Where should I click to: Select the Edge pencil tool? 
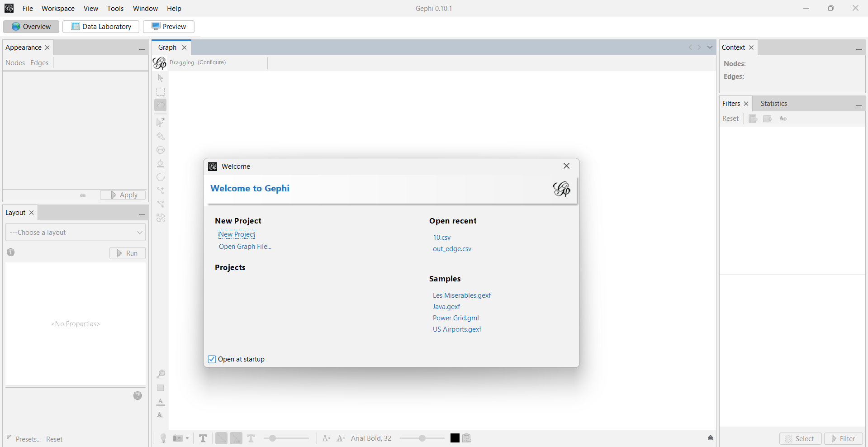161,190
